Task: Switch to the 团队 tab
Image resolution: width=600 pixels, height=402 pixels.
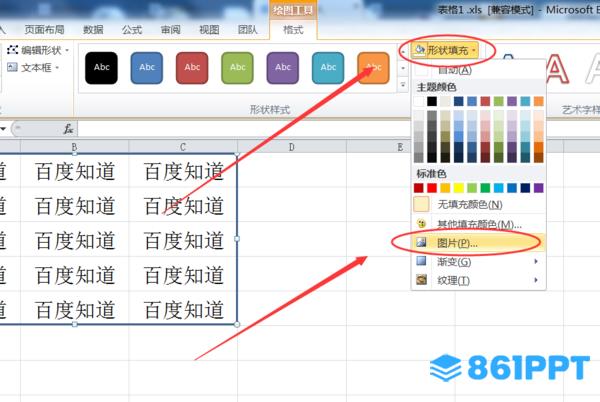Action: point(248,29)
